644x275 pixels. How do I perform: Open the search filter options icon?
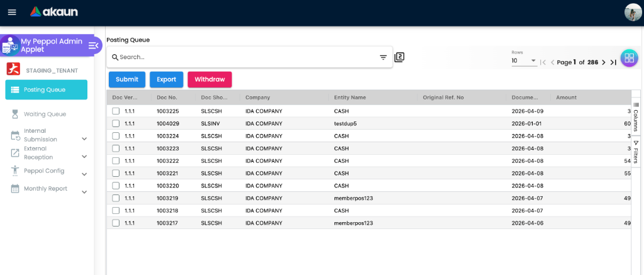point(383,57)
